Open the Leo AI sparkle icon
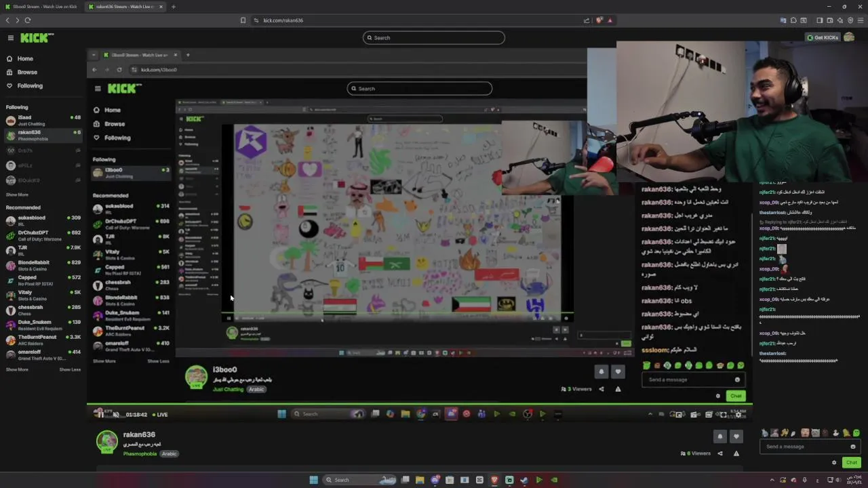The image size is (868, 488). point(840,20)
